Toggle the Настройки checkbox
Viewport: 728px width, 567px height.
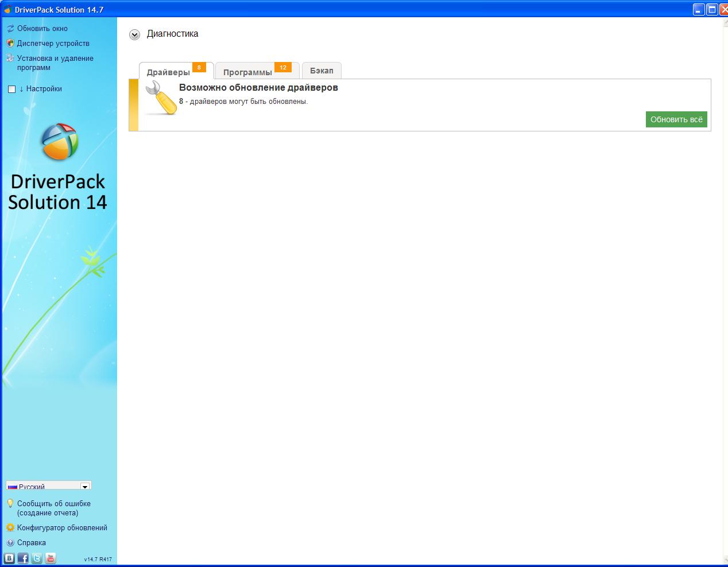[11, 89]
